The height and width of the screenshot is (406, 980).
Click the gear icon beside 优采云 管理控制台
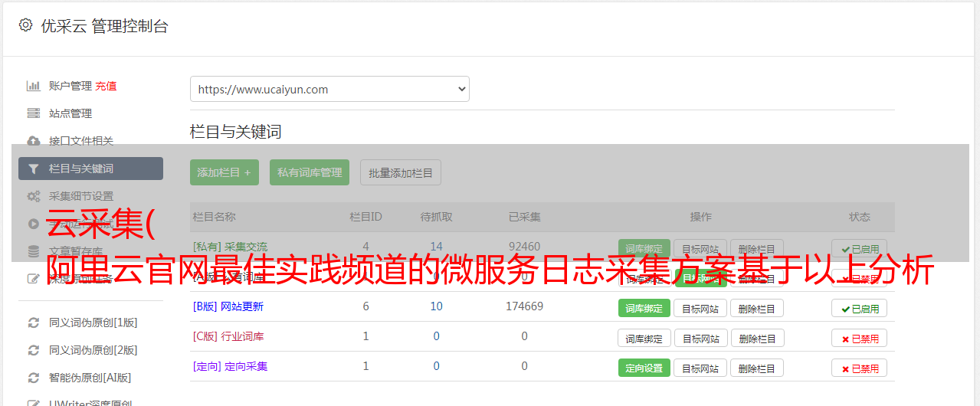[x=26, y=25]
